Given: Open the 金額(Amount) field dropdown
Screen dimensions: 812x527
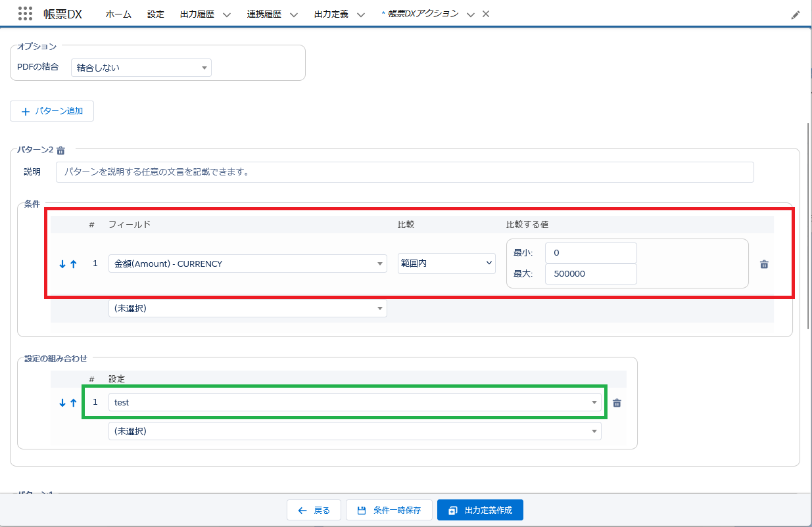Looking at the screenshot, I should (x=247, y=263).
